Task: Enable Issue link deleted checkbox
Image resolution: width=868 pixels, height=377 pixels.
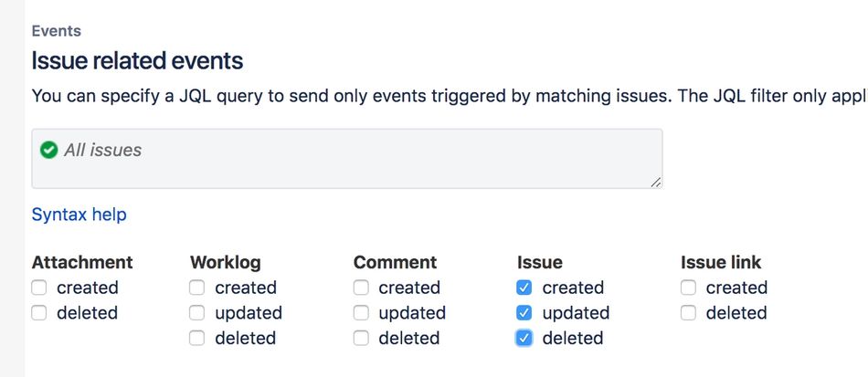Action: pyautogui.click(x=688, y=313)
